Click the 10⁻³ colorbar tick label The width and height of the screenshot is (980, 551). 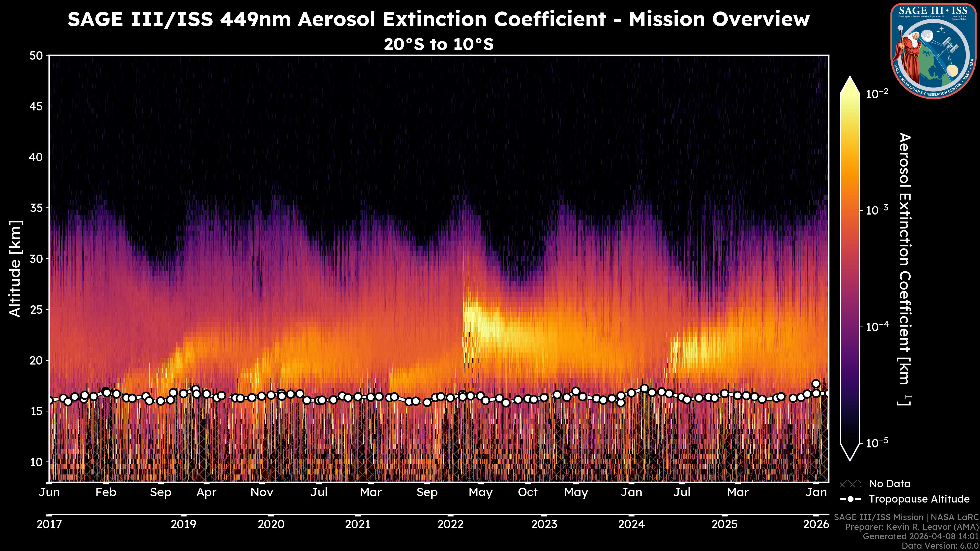tap(877, 210)
